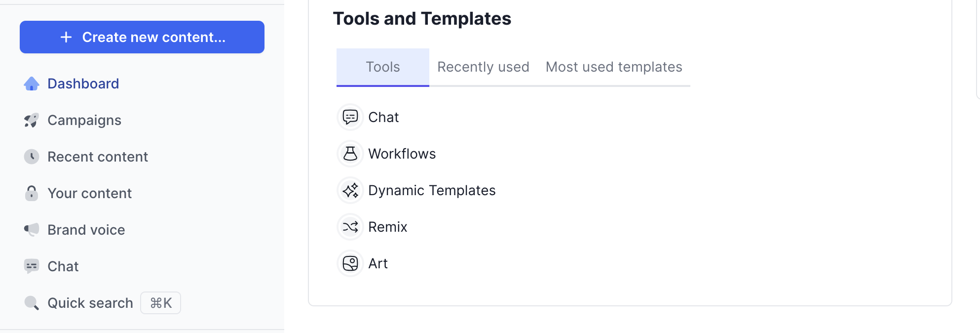
Task: Open Brand voice via megaphone icon
Action: (x=32, y=230)
